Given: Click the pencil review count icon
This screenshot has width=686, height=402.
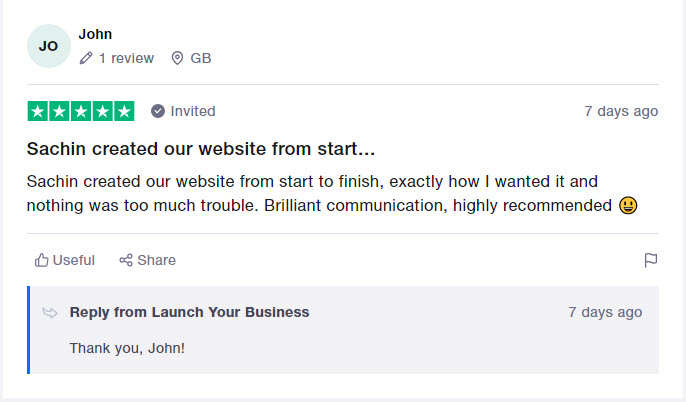Looking at the screenshot, I should point(86,58).
